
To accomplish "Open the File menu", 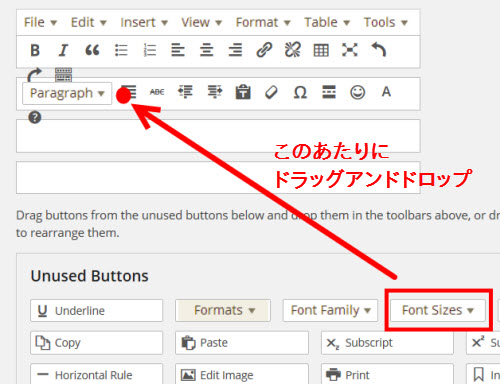I will (x=40, y=23).
